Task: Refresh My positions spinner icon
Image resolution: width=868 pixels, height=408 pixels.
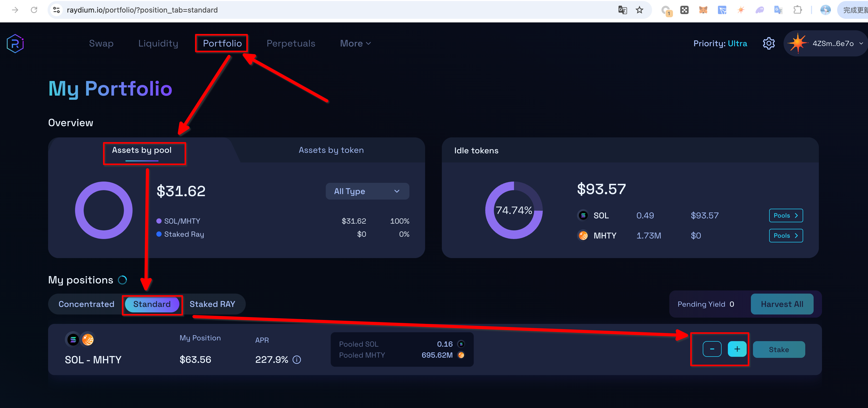Action: (122, 280)
